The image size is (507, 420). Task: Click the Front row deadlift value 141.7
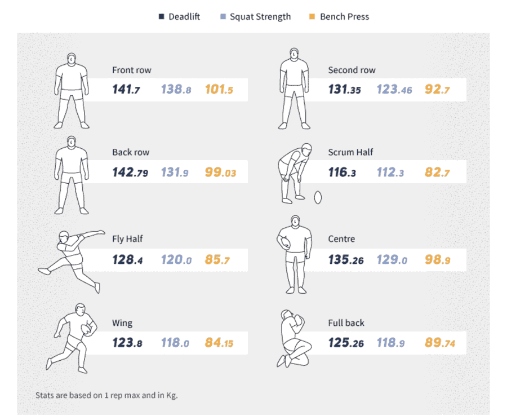pyautogui.click(x=126, y=89)
